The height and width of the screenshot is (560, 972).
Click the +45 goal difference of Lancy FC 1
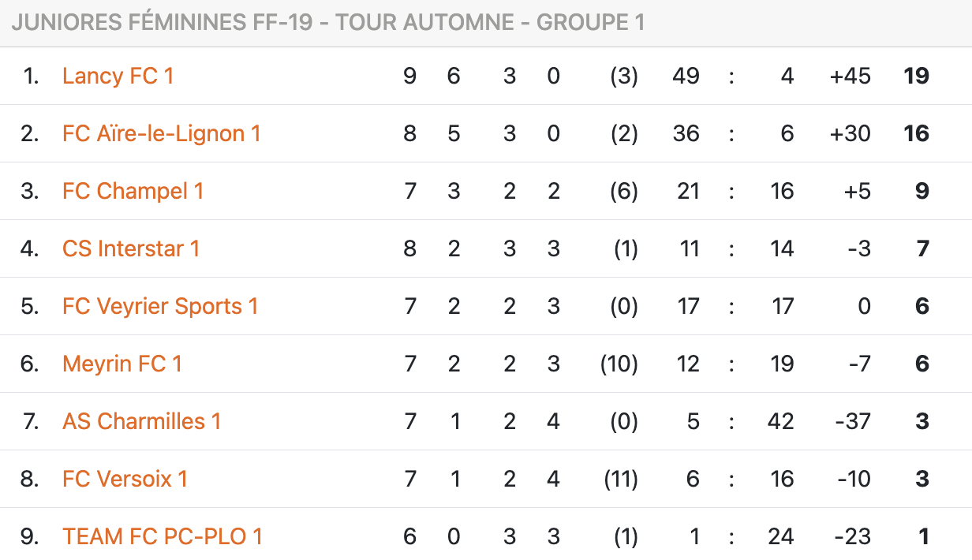tap(850, 76)
